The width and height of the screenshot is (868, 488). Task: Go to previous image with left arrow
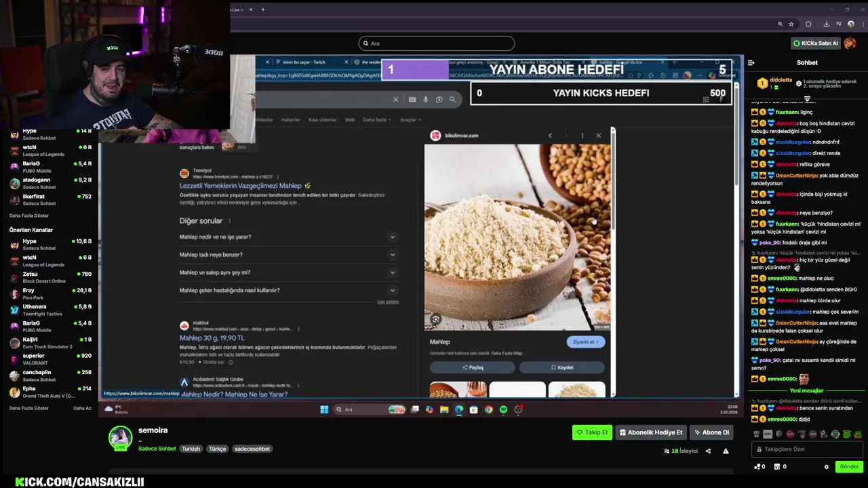point(550,136)
